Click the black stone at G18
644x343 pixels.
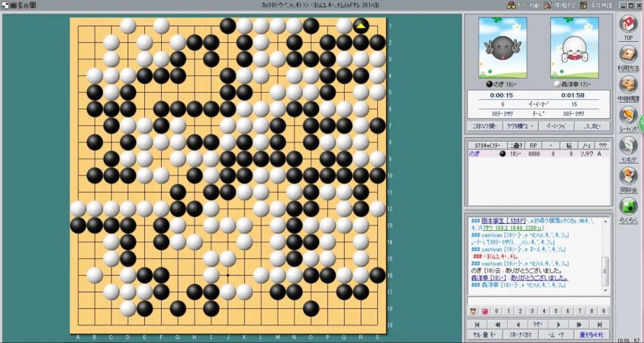pyautogui.click(x=178, y=308)
